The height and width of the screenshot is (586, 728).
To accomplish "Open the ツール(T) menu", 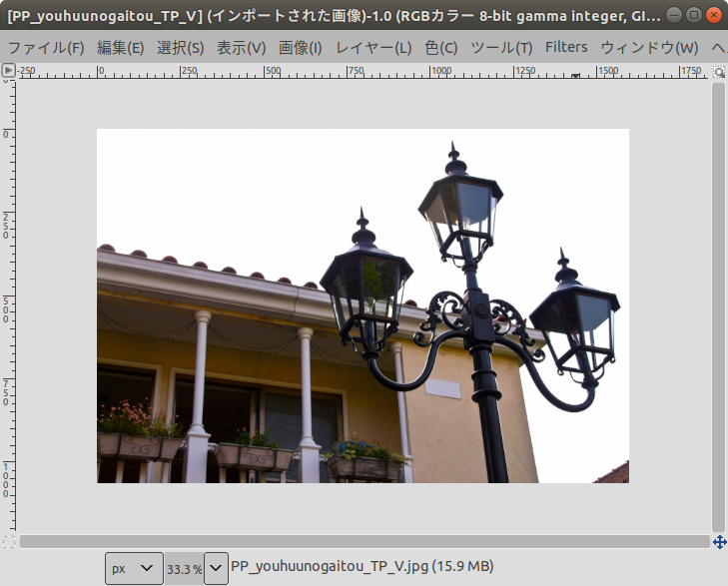I will (501, 47).
